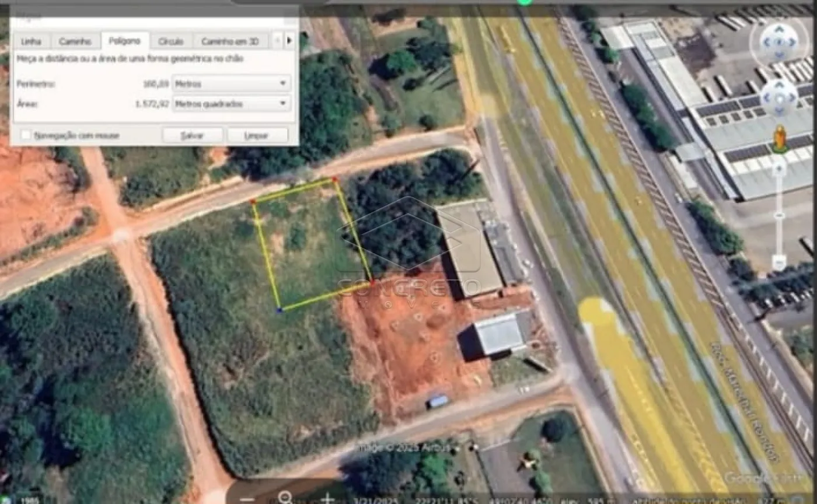Click the bottom bar plus icon
The height and width of the screenshot is (504, 817).
coord(327,499)
